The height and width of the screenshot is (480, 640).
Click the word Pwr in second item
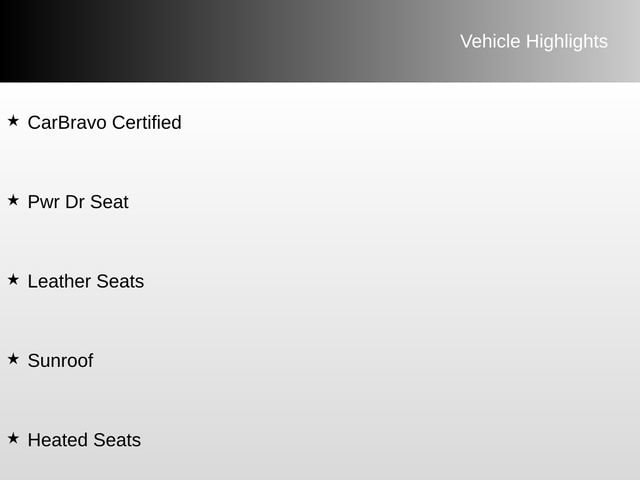tap(44, 202)
